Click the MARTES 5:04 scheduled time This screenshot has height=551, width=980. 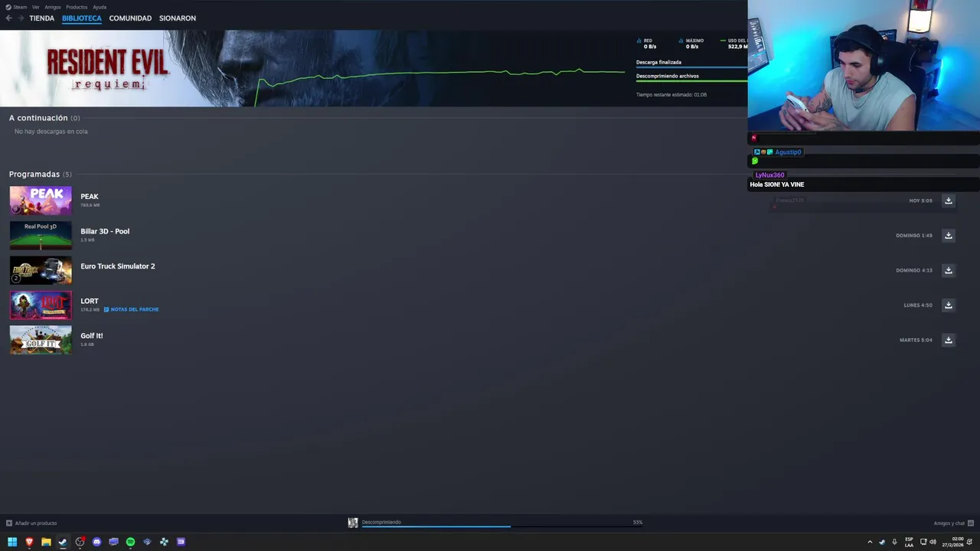click(x=916, y=340)
